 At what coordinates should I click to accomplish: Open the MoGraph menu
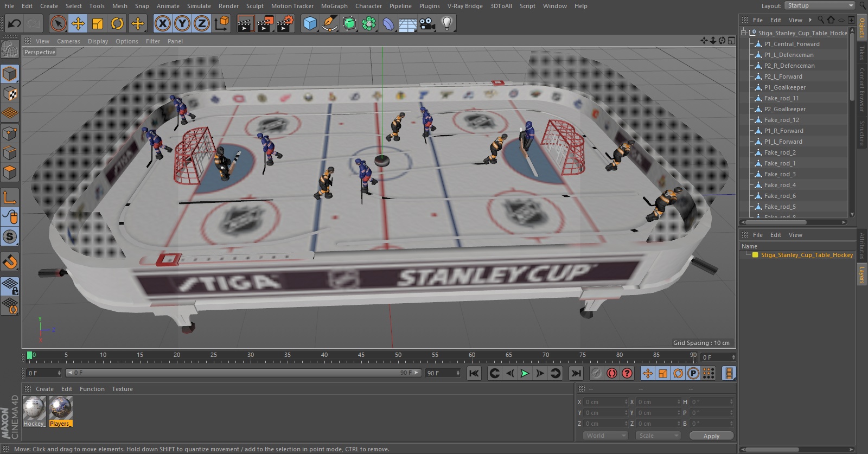click(x=334, y=6)
